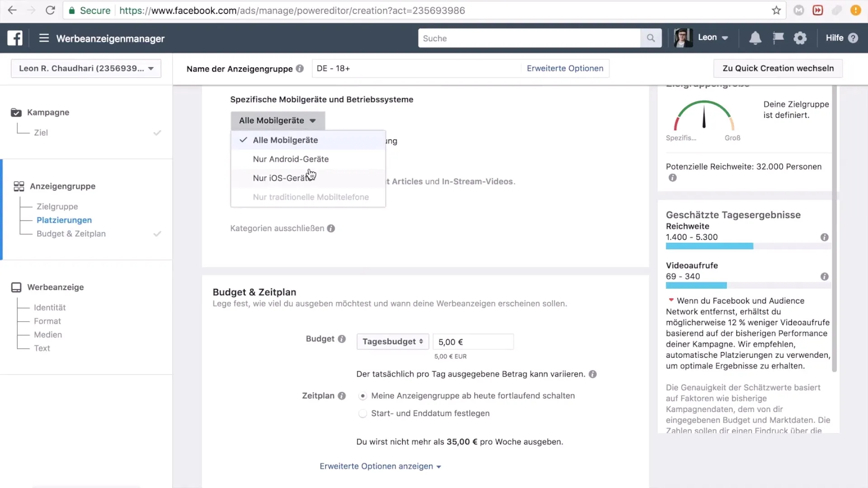This screenshot has width=868, height=488.
Task: Go to Zielgruppe in the sidebar
Action: pyautogui.click(x=57, y=206)
